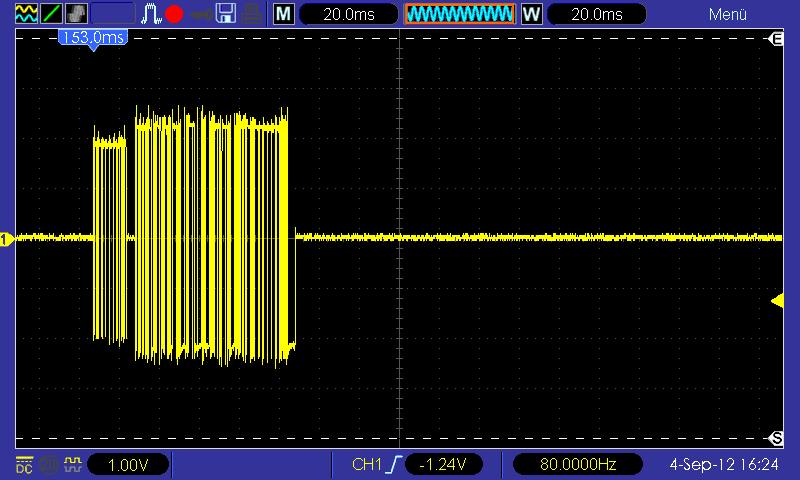Click the S marker on the lower dashed line
This screenshot has width=800, height=480.
click(777, 438)
